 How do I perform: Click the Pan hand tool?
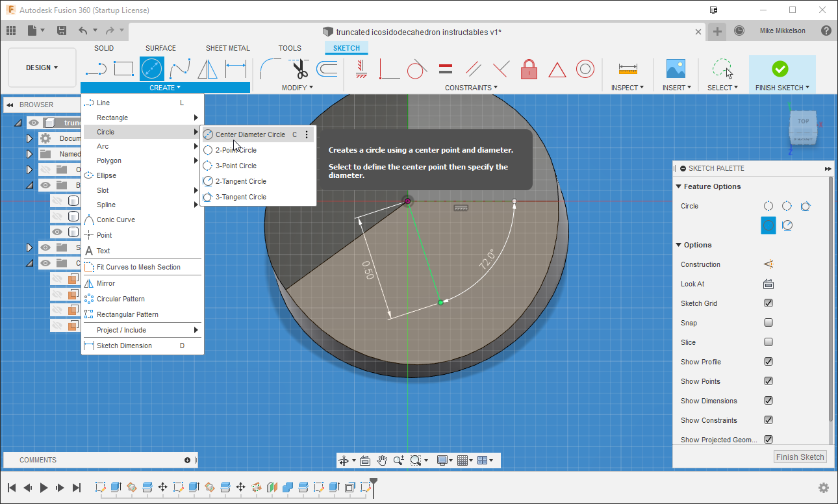point(383,460)
